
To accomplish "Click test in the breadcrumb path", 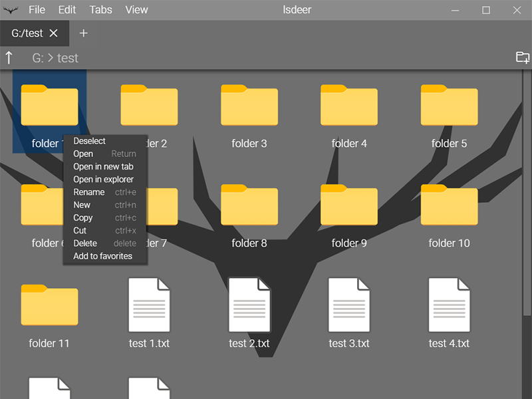I will [x=68, y=58].
